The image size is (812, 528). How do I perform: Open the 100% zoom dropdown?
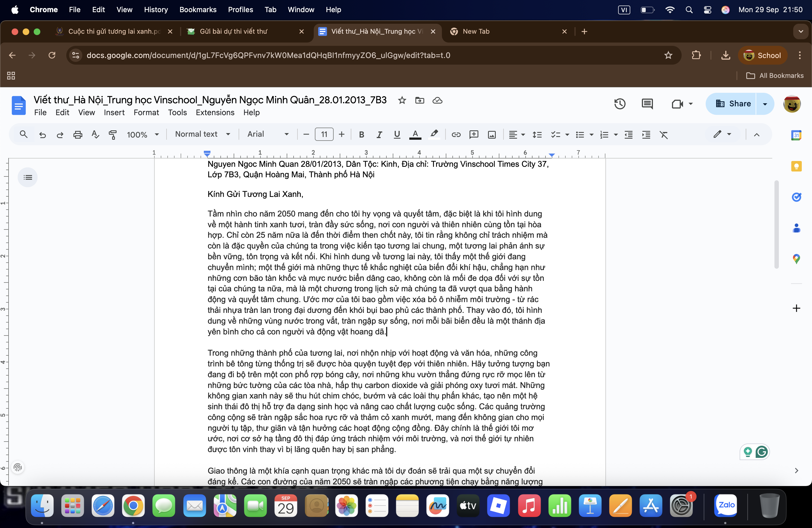coord(143,134)
